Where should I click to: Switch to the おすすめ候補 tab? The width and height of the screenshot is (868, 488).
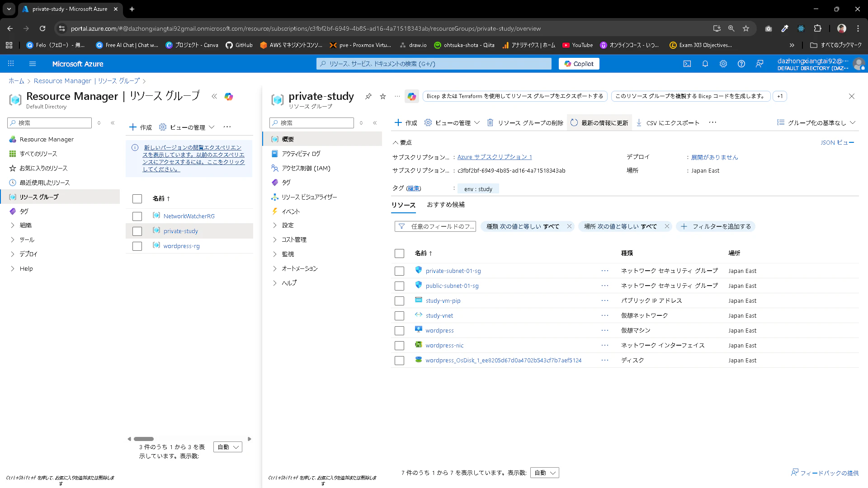point(445,205)
